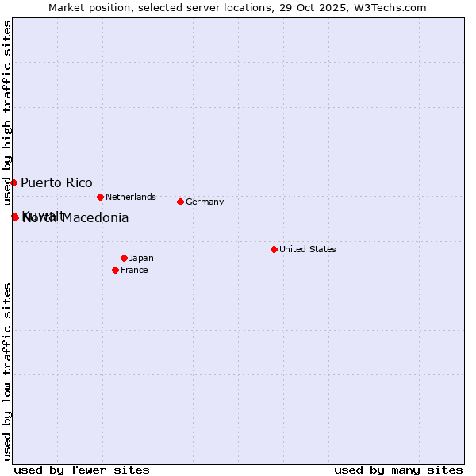Select the Germany label text

tap(205, 202)
